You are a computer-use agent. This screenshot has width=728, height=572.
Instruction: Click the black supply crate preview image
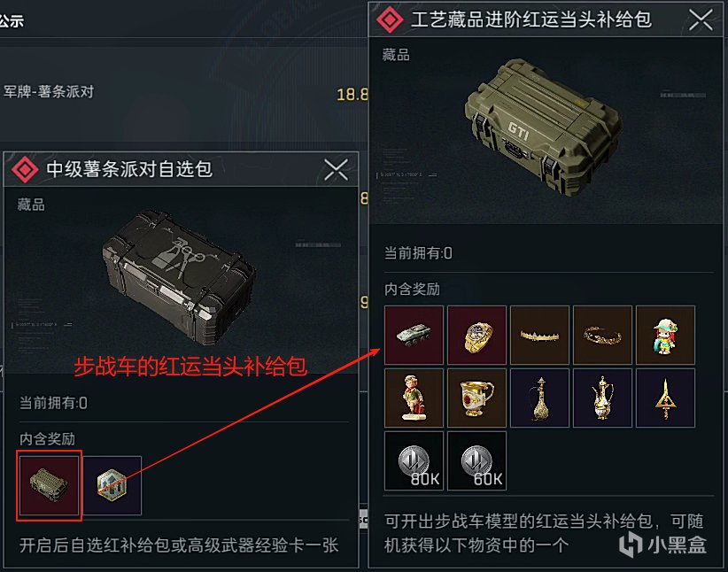(180, 275)
